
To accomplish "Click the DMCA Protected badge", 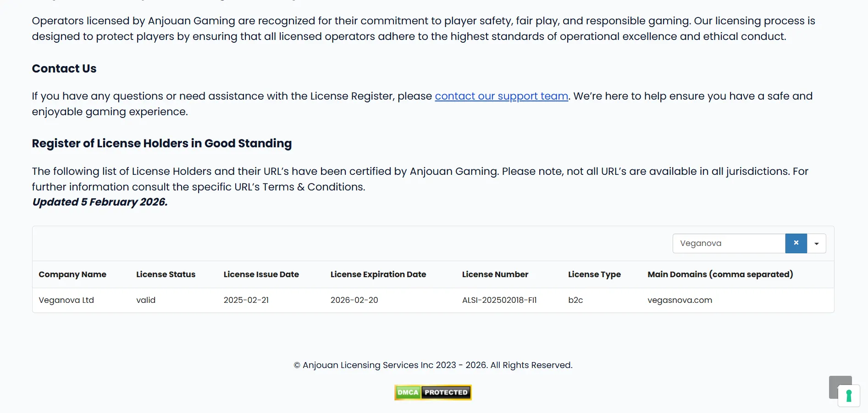I will pos(433,392).
